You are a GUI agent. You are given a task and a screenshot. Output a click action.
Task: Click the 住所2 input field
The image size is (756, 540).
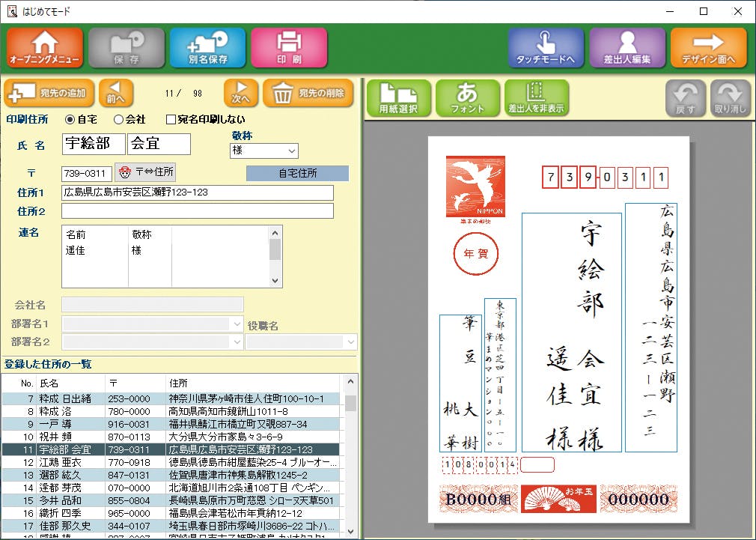click(x=197, y=211)
